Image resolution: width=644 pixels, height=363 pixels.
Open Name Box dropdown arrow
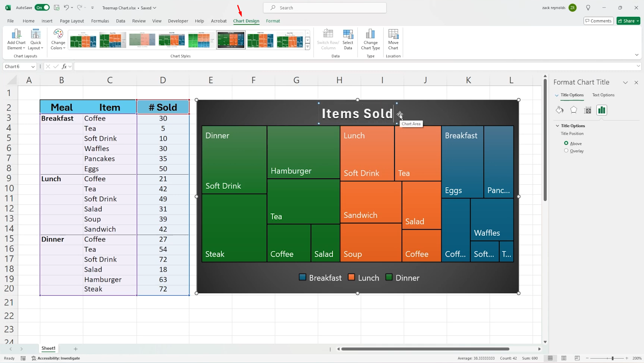(33, 66)
